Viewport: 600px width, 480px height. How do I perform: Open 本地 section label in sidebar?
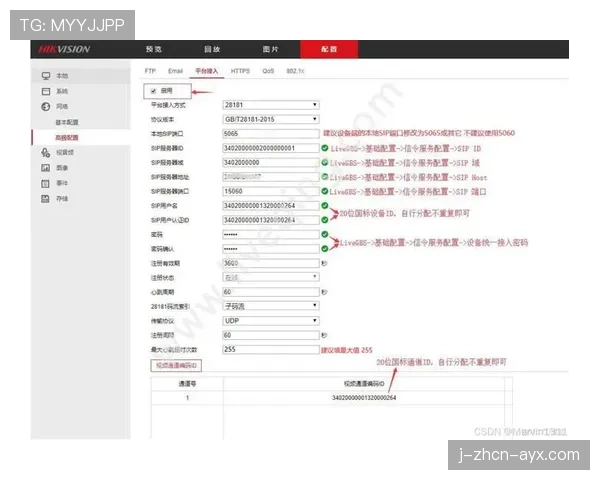62,76
